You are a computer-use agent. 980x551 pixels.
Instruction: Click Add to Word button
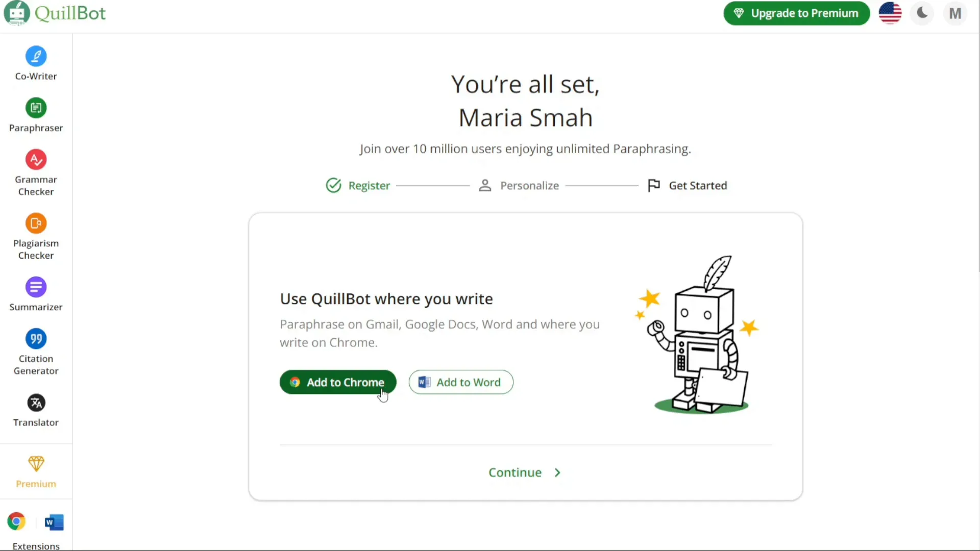pyautogui.click(x=460, y=382)
